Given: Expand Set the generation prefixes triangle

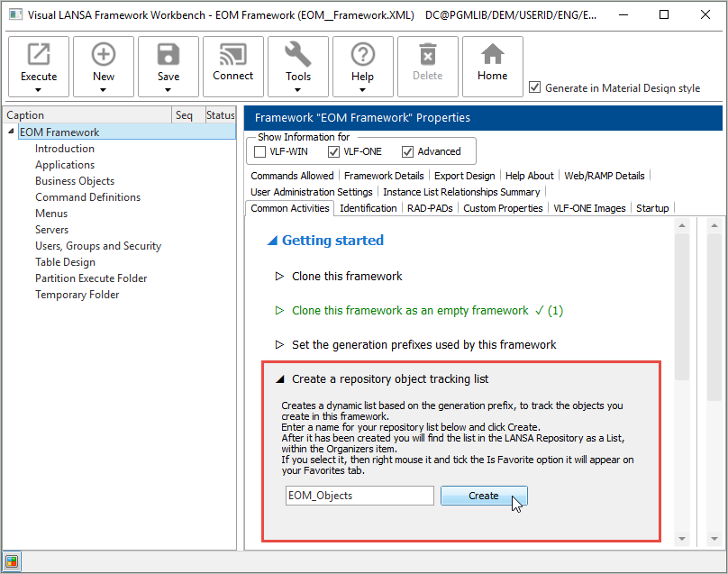Looking at the screenshot, I should pyautogui.click(x=279, y=344).
